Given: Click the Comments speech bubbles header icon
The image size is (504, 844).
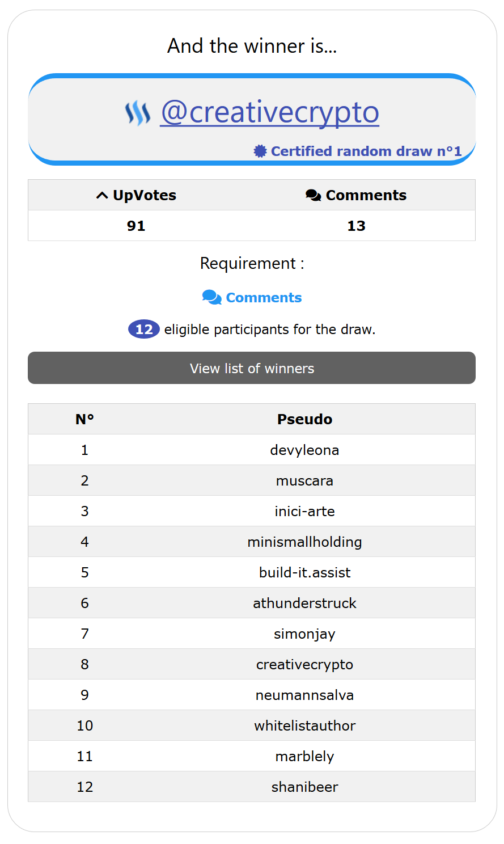Looking at the screenshot, I should (x=314, y=196).
